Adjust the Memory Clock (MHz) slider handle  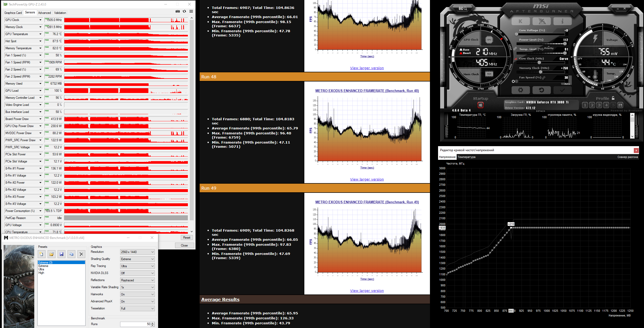(x=541, y=72)
